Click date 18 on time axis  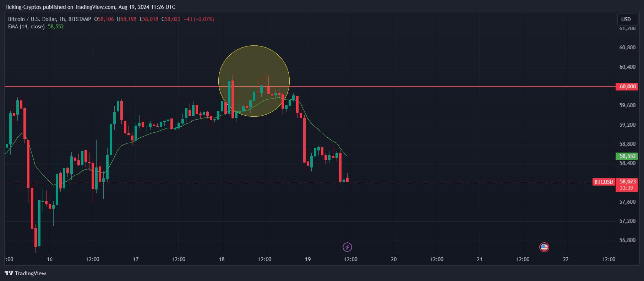coord(222,259)
